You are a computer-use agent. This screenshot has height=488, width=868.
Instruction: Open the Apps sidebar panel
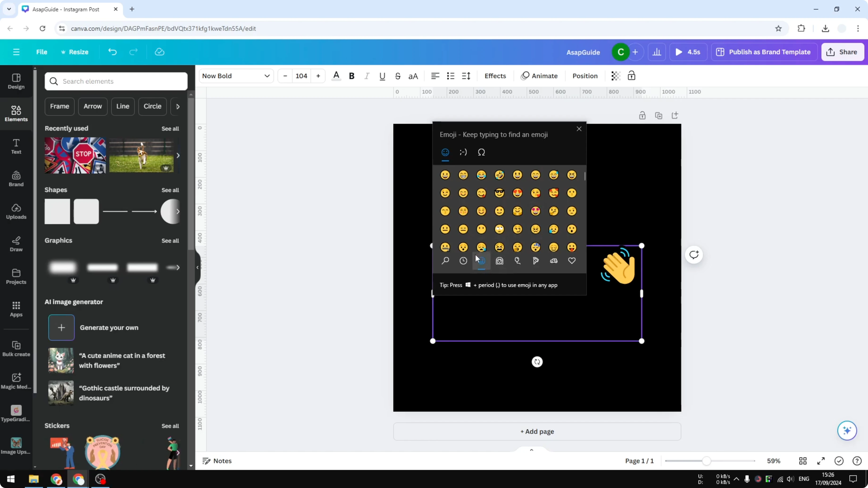tap(16, 309)
